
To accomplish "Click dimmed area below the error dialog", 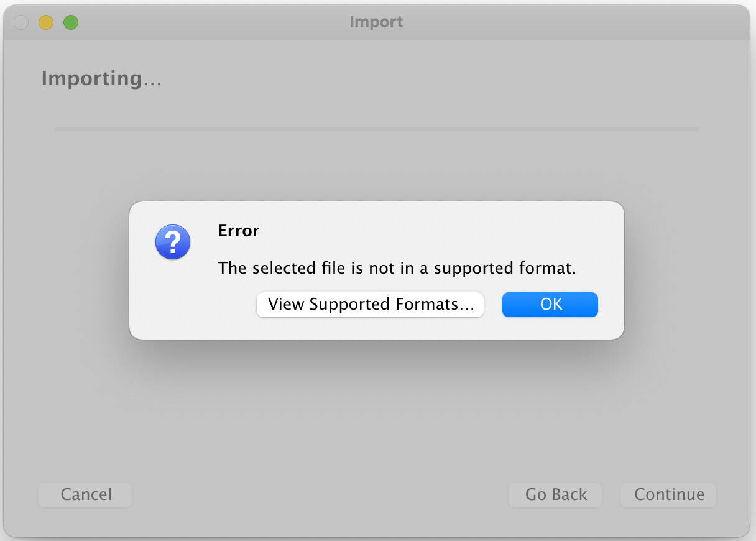I will 377,410.
